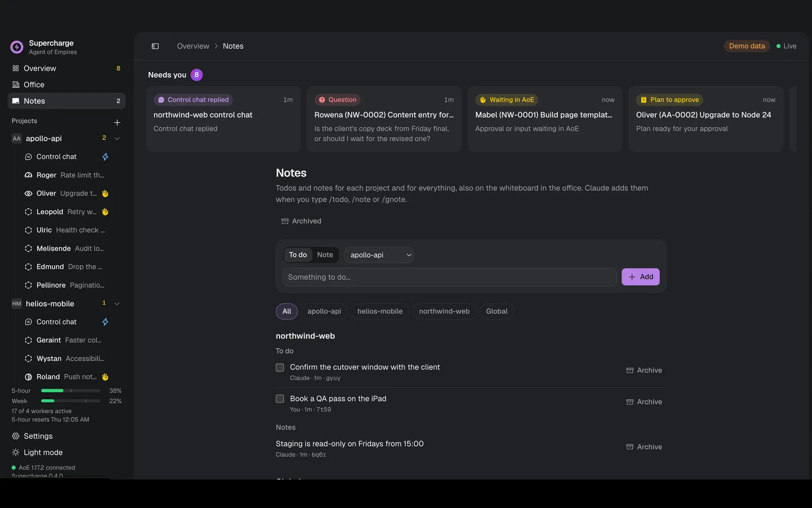This screenshot has height=508, width=812.
Task: Switch entry type to Note
Action: (x=325, y=255)
